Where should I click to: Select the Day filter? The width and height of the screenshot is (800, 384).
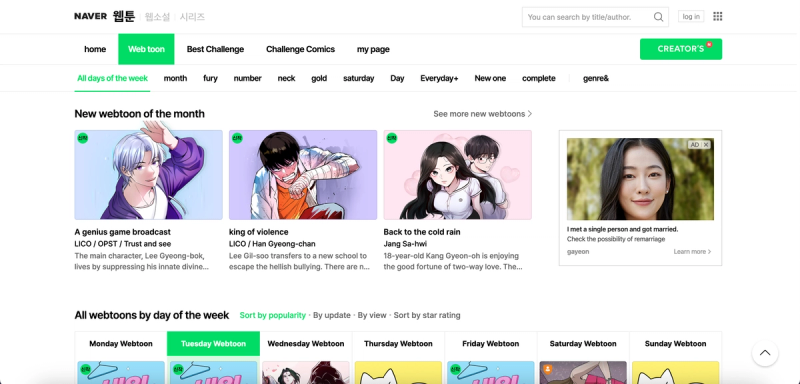397,78
